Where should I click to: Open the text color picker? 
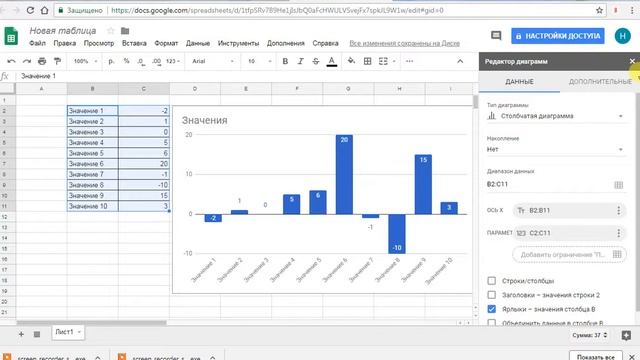332,62
